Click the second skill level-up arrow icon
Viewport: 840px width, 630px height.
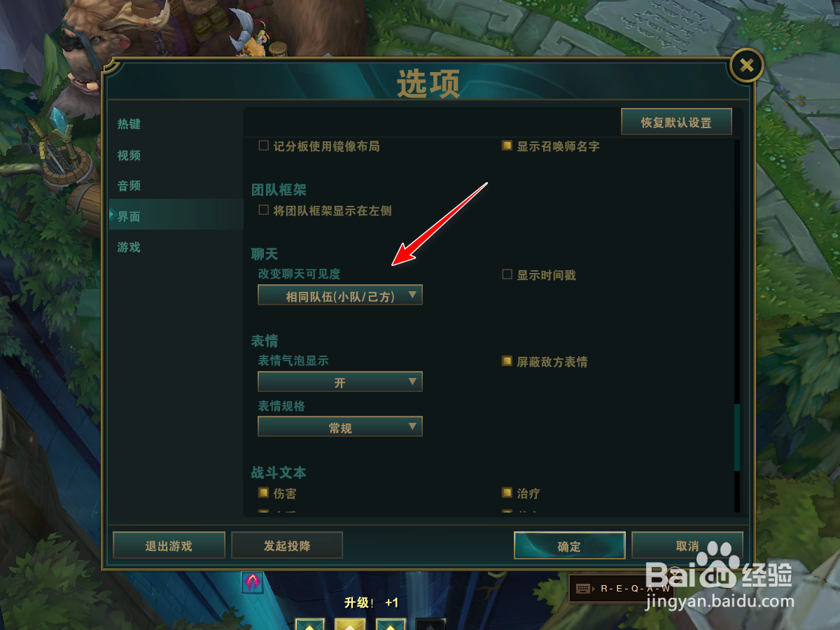click(350, 624)
